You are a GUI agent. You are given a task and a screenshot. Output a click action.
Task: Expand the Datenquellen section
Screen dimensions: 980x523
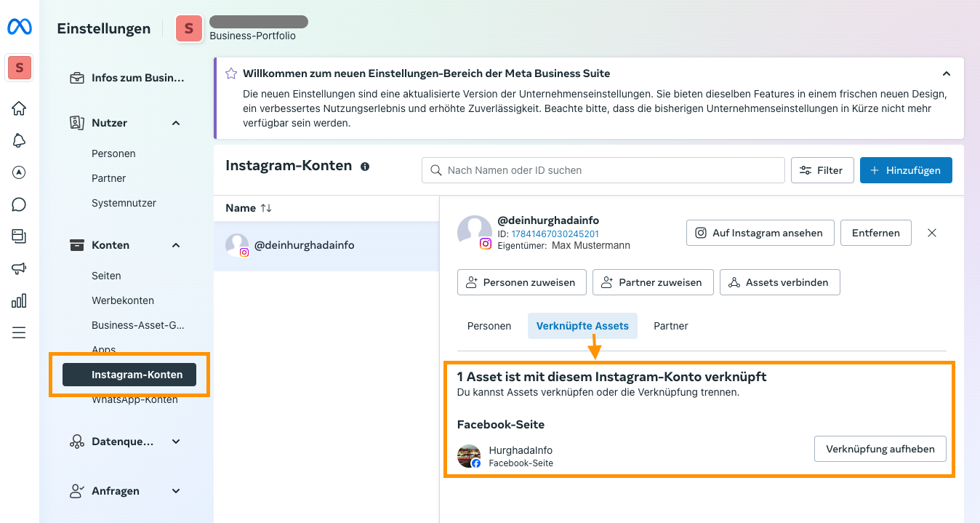[x=176, y=442]
